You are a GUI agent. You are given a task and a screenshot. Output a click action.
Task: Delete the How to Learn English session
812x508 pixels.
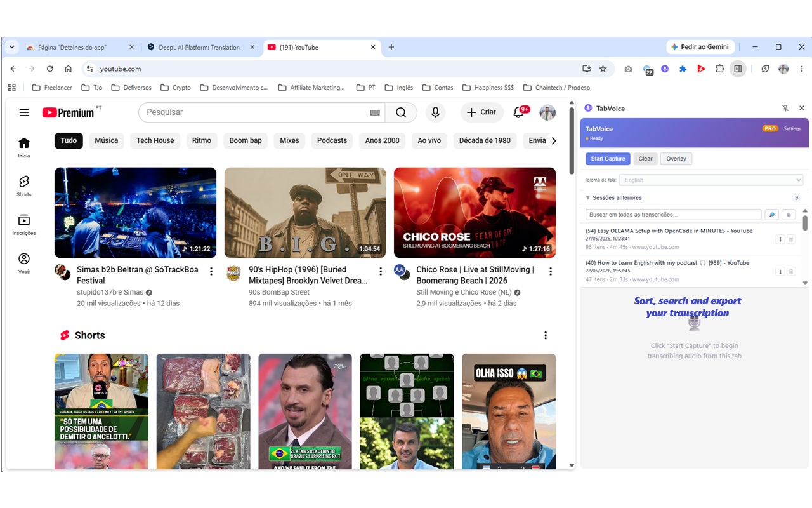click(790, 272)
